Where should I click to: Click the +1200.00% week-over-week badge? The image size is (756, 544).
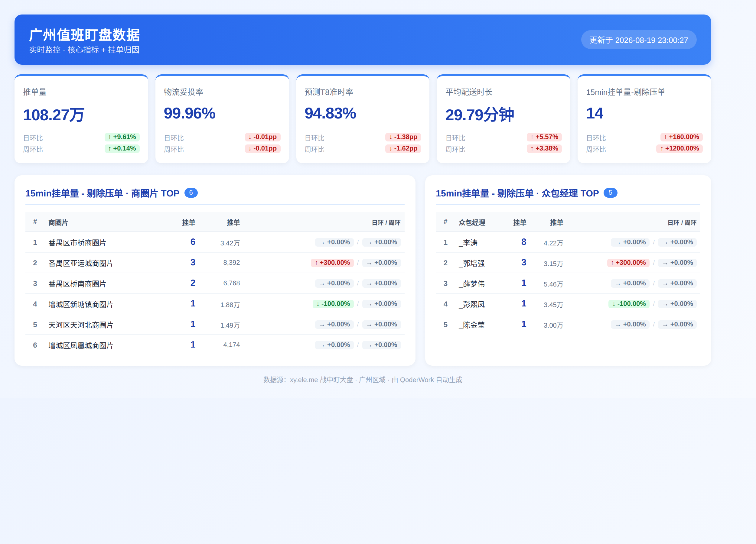pyautogui.click(x=679, y=148)
